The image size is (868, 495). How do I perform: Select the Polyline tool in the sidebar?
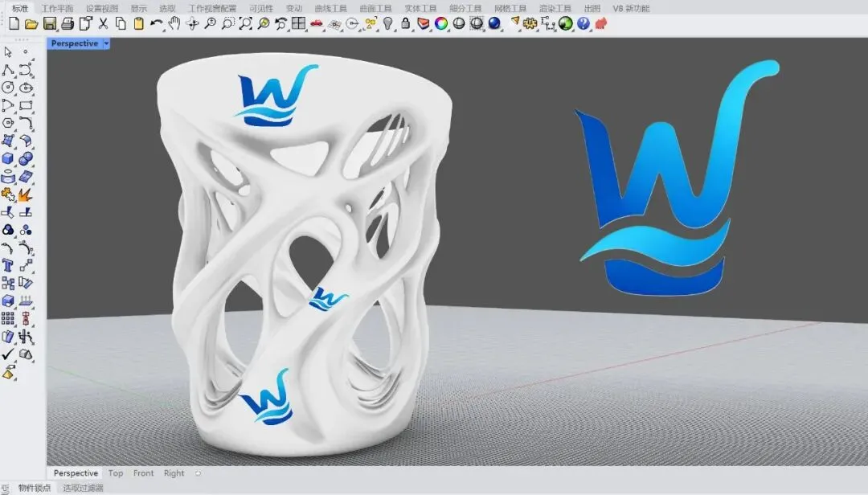8,70
